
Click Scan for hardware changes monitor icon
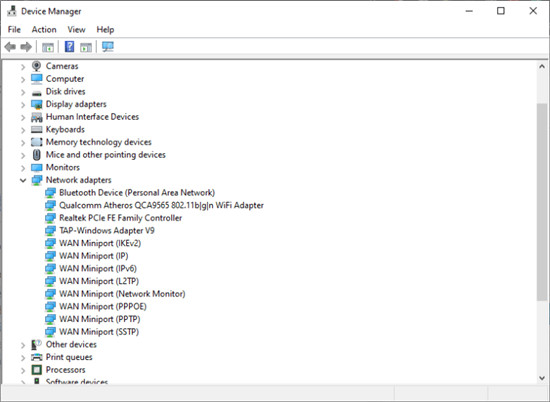[108, 47]
